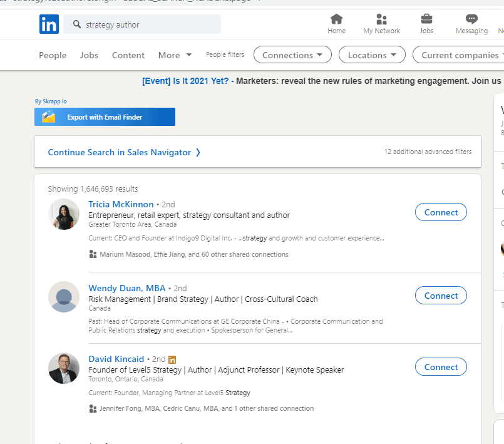Connect with Wendy Duan, MBA
The width and height of the screenshot is (504, 444).
click(441, 296)
